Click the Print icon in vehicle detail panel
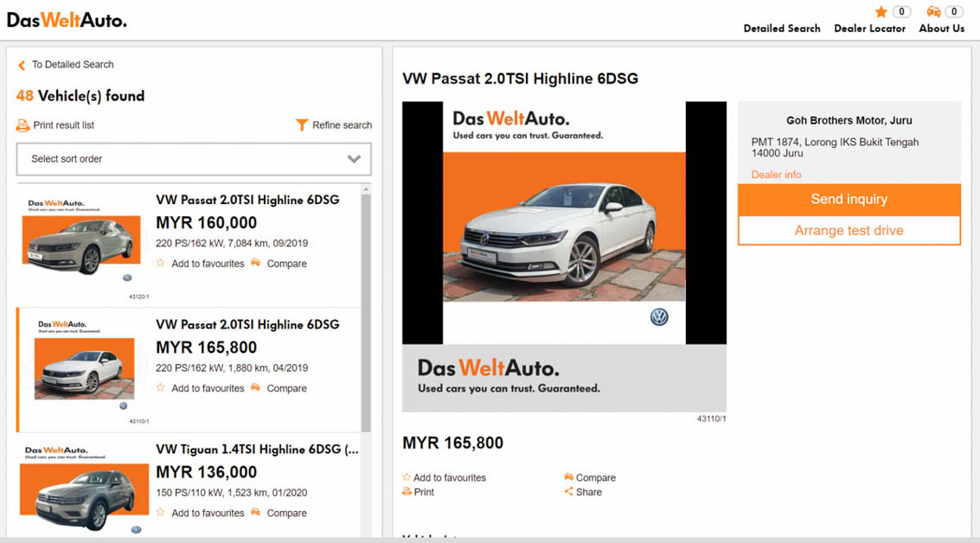980x543 pixels. 407,492
